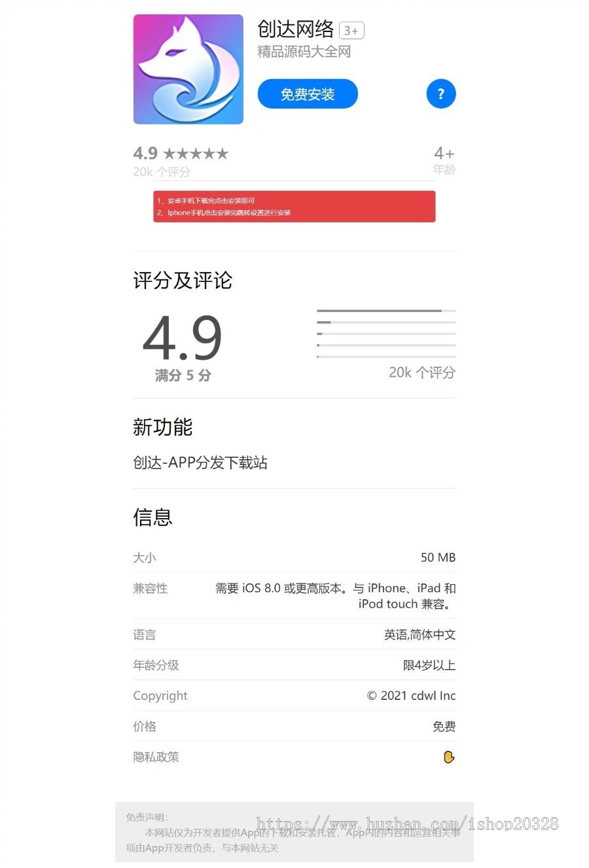Click the 大小 row label
Screen dimensions: 589x868
[x=145, y=558]
